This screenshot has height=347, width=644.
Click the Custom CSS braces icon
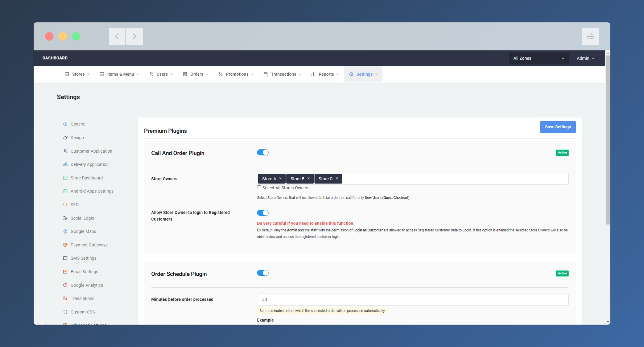click(65, 312)
